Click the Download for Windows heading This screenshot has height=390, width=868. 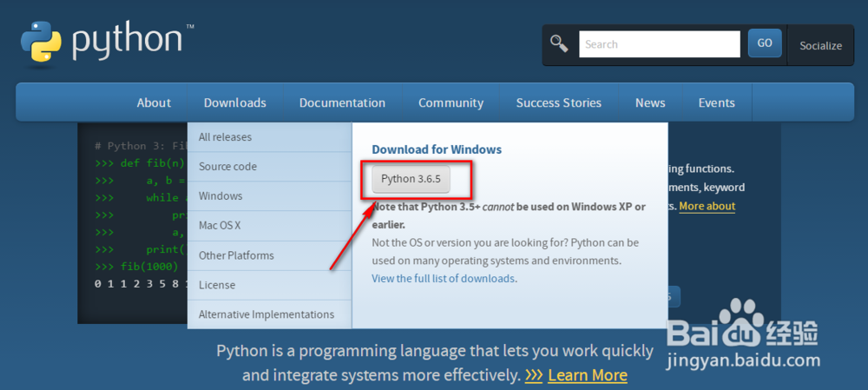(437, 149)
